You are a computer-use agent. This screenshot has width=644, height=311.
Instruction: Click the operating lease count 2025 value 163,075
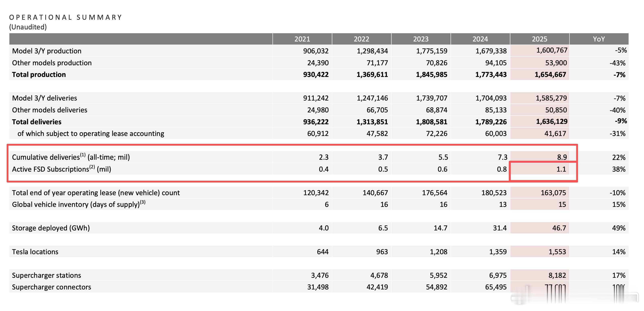pos(553,193)
